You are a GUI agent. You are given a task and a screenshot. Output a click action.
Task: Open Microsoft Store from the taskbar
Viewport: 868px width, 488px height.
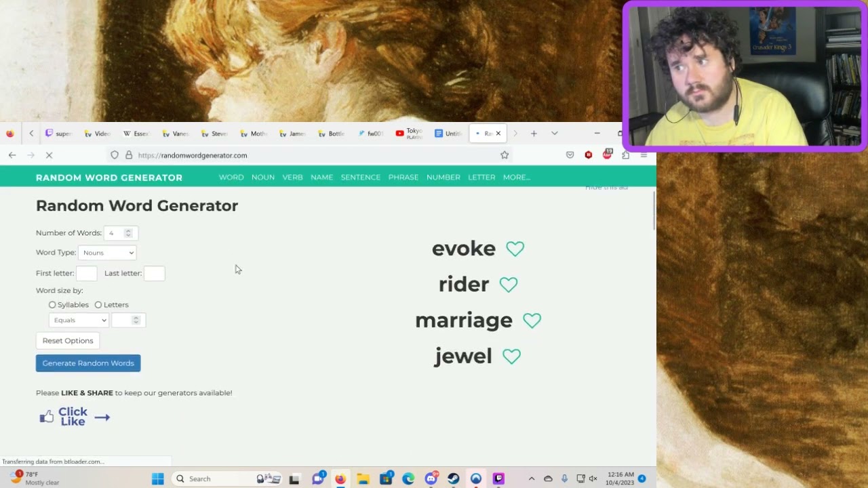[386, 479]
